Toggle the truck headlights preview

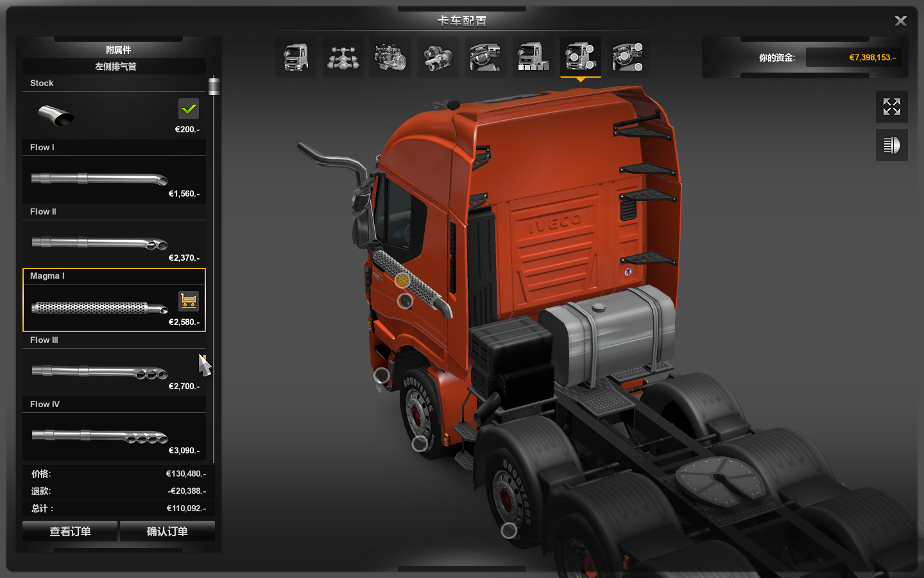892,145
